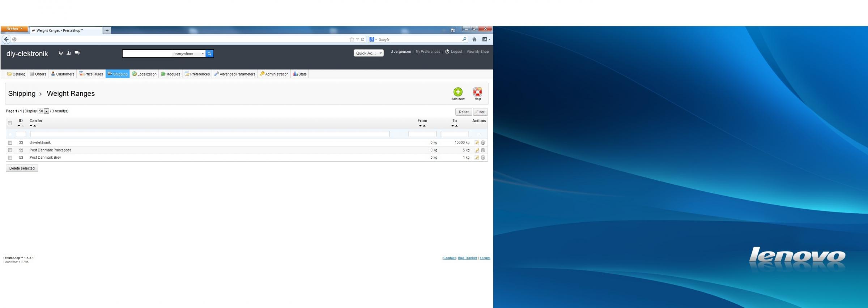
Task: Check the Post Danmark Pakkepost row checkbox
Action: (10, 150)
